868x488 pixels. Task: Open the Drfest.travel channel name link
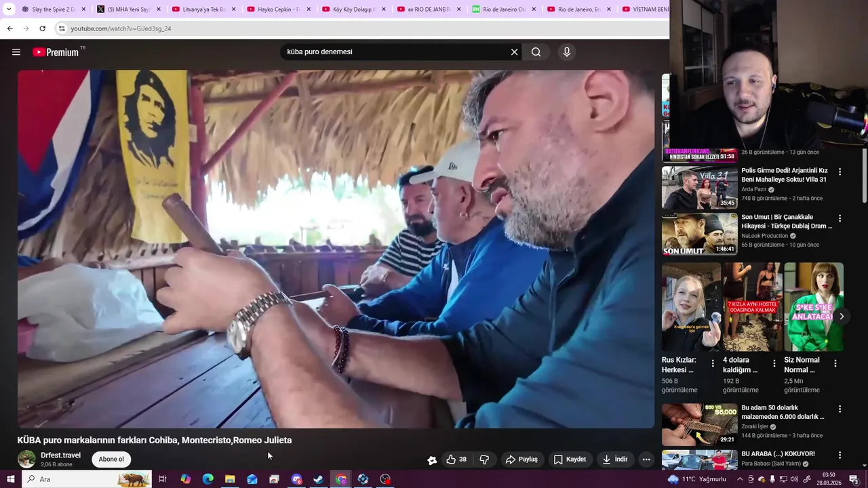[x=60, y=455]
